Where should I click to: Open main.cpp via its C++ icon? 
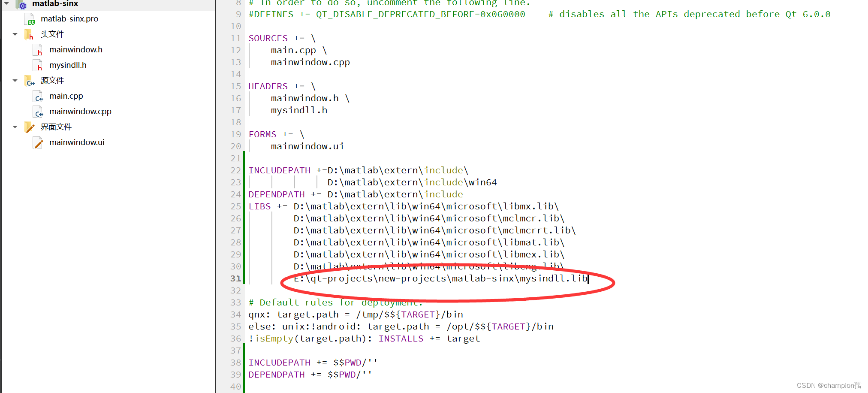[38, 96]
